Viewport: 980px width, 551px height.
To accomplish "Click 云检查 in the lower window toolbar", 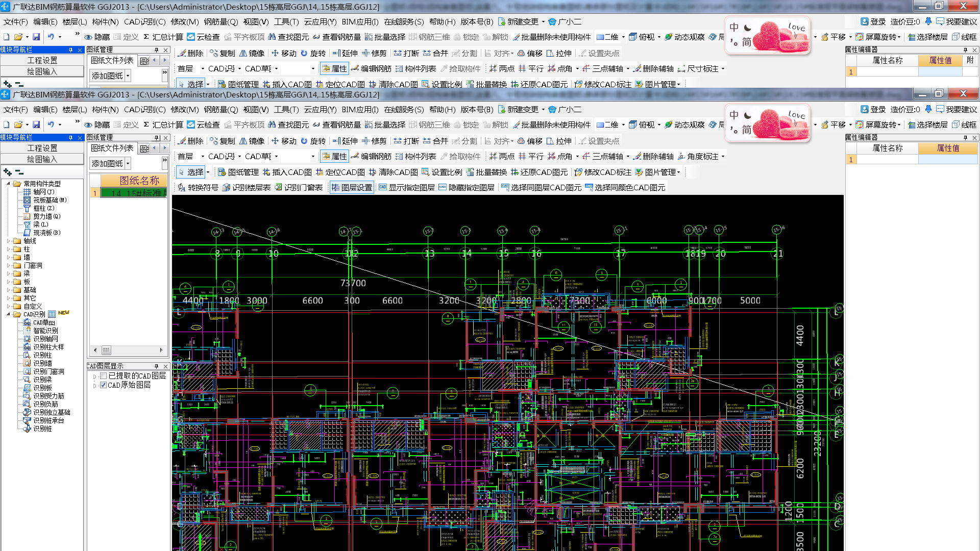I will (x=203, y=124).
